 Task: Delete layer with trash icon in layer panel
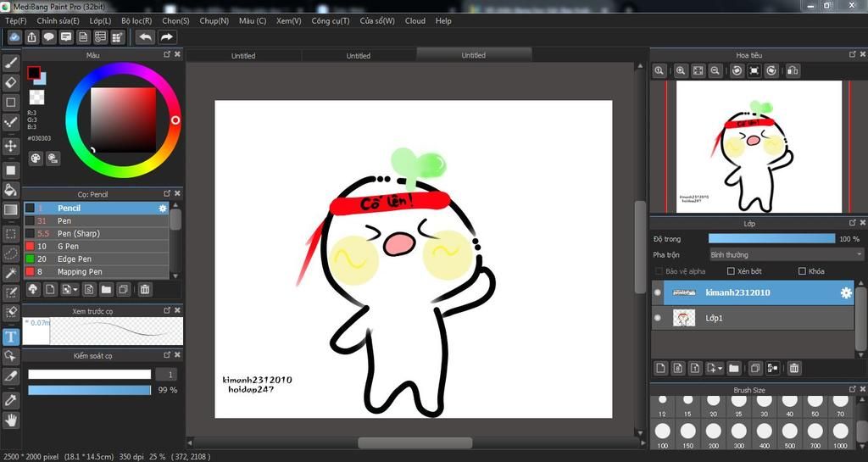[793, 368]
